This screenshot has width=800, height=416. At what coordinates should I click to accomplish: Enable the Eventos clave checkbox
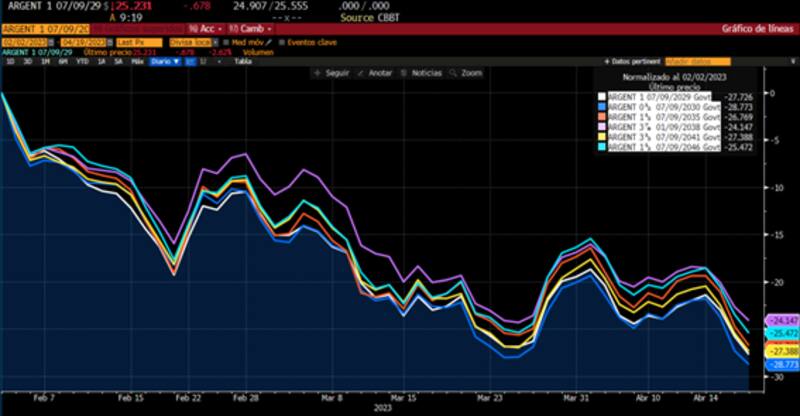tap(281, 42)
